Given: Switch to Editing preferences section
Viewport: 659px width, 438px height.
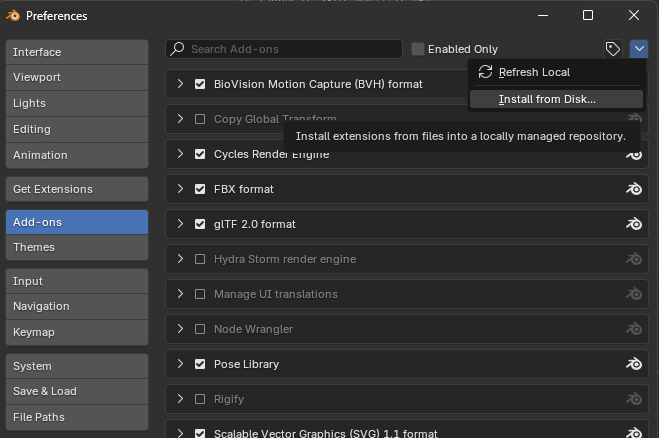Looking at the screenshot, I should (77, 129).
